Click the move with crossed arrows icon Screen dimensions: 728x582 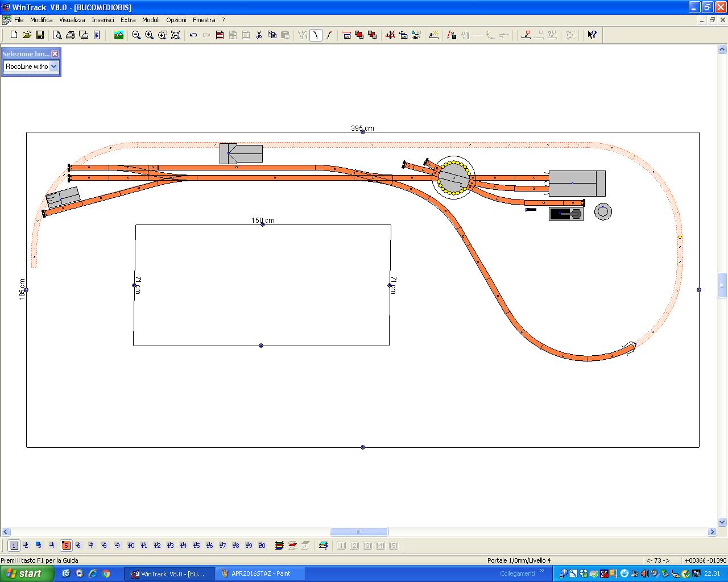click(x=390, y=35)
